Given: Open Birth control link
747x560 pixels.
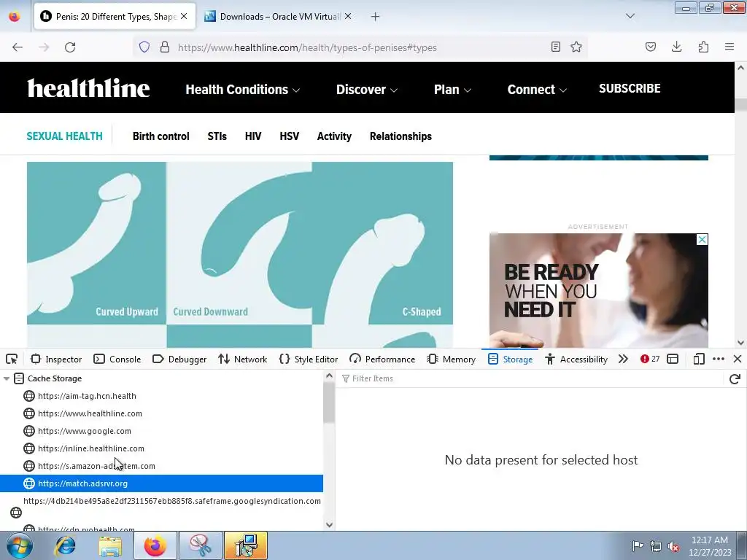Looking at the screenshot, I should pos(161,136).
